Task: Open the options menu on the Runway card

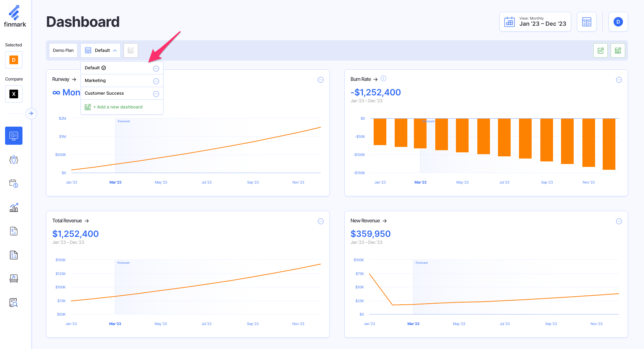Action: coord(320,79)
